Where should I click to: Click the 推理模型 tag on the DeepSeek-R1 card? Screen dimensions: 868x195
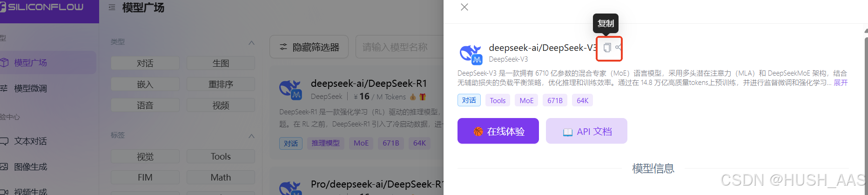(325, 143)
